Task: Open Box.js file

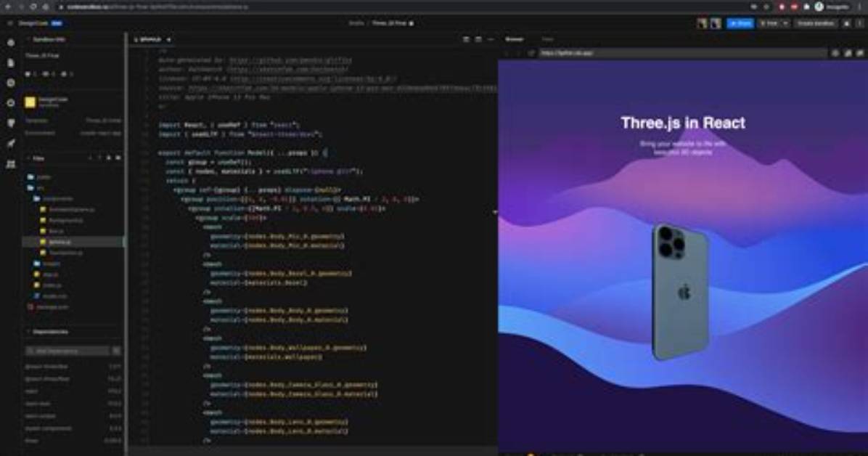Action: tap(52, 231)
